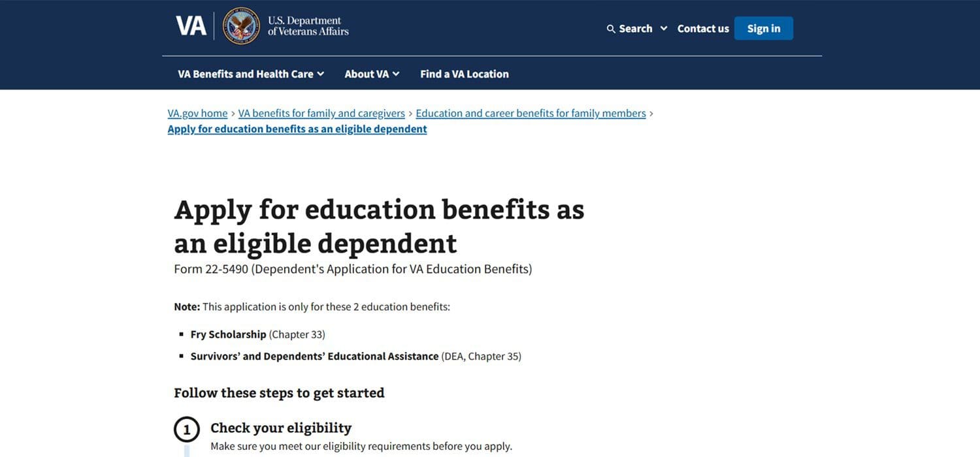The height and width of the screenshot is (457, 980).
Task: Click the Fry Scholarship list item
Action: pos(229,334)
